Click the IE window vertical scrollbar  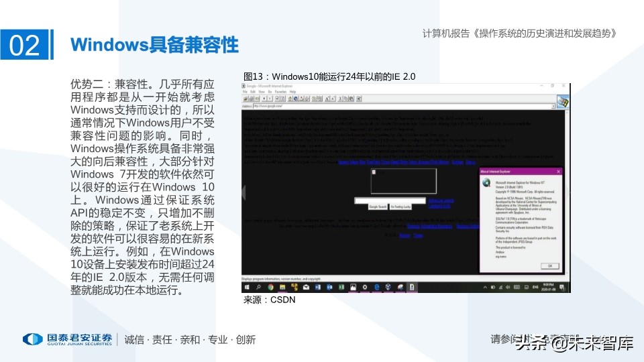(x=568, y=192)
